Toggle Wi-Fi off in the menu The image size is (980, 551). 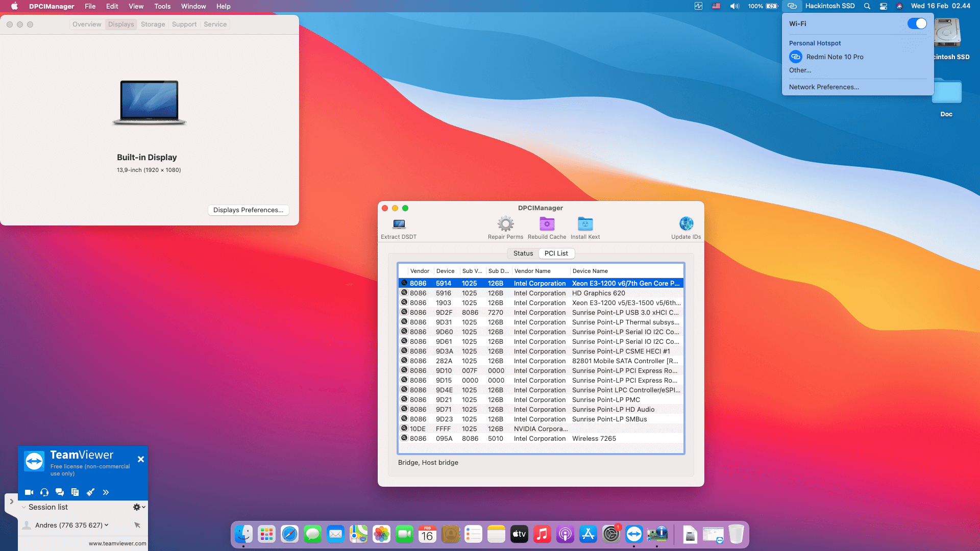click(x=917, y=23)
